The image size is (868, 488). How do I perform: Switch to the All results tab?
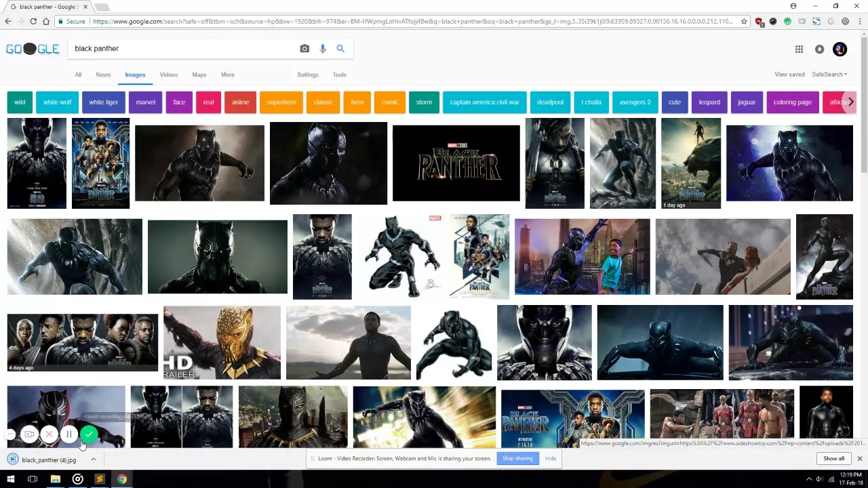pyautogui.click(x=78, y=75)
